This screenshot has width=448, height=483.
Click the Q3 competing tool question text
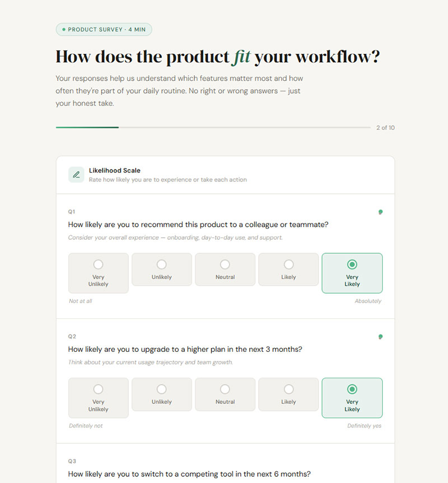(x=189, y=474)
